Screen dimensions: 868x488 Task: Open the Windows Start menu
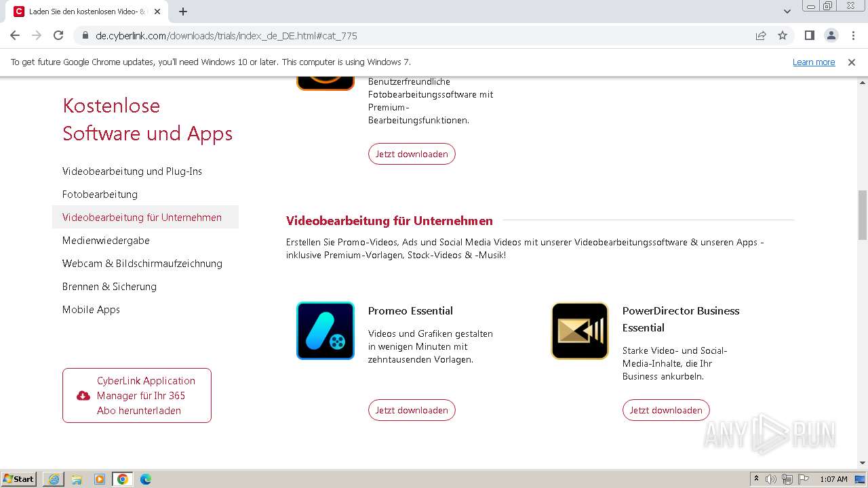[x=19, y=479]
